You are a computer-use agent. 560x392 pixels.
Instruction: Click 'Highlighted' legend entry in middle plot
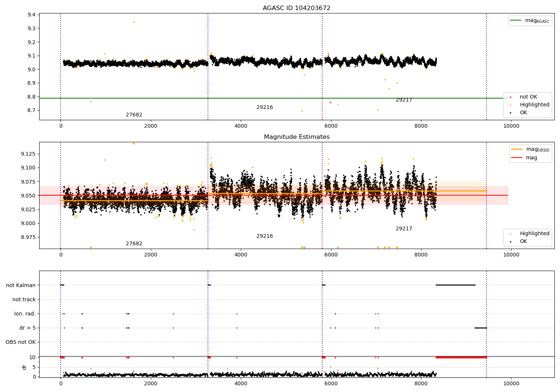[535, 234]
